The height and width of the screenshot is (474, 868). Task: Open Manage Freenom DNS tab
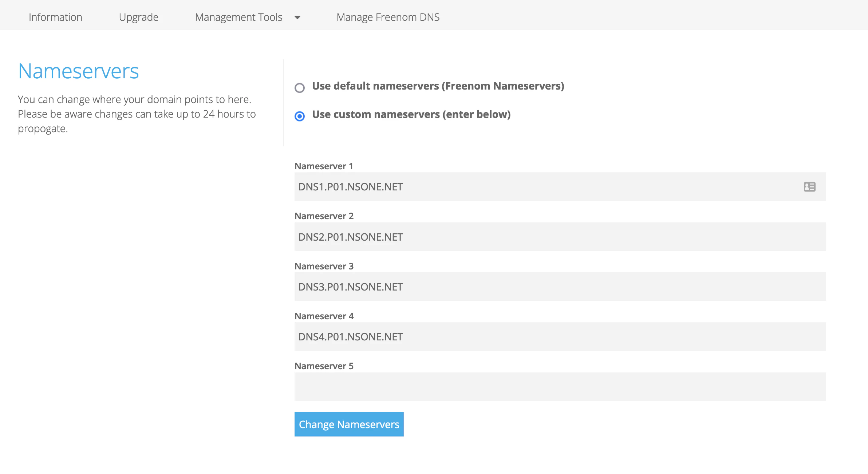(x=388, y=17)
